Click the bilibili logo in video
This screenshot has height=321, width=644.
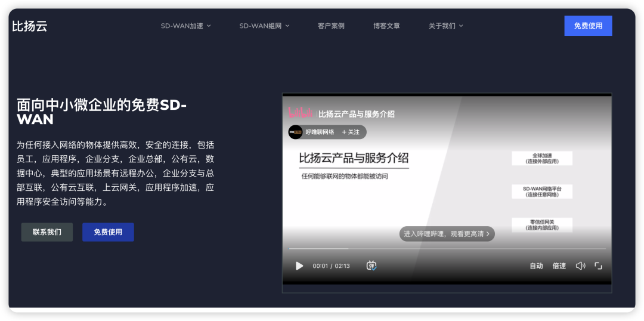coord(301,113)
